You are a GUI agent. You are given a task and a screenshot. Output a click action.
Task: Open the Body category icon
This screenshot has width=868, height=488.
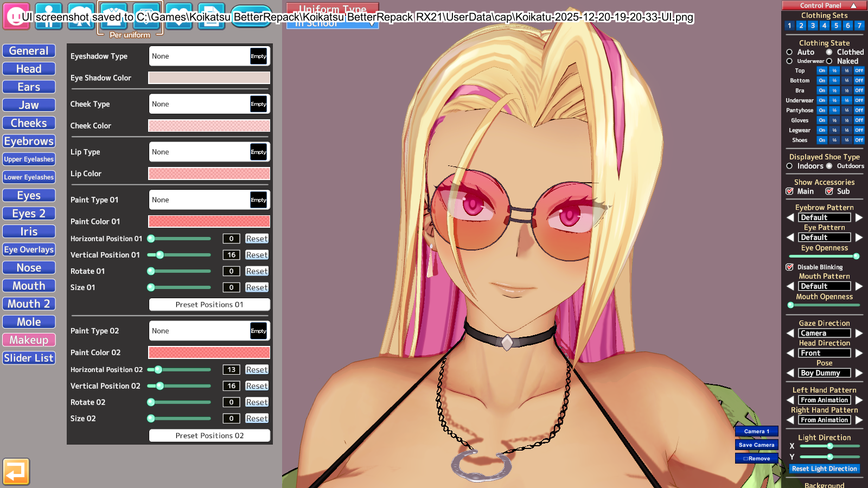[49, 16]
